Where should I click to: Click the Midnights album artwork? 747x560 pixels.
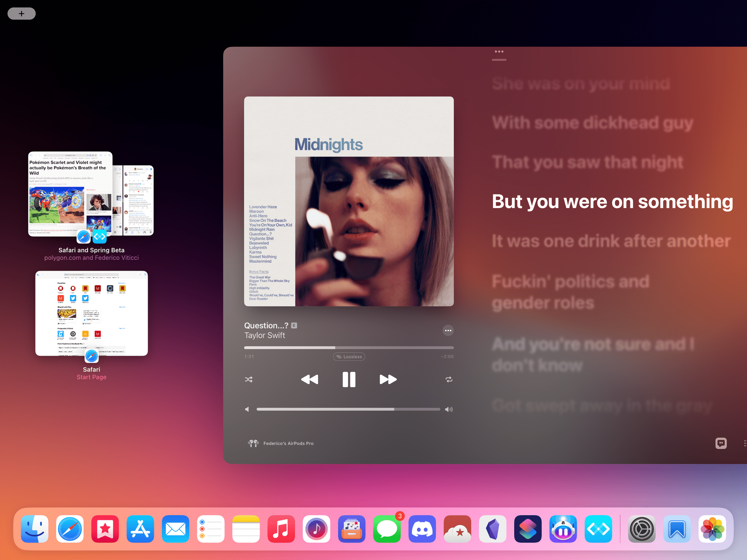(x=349, y=201)
